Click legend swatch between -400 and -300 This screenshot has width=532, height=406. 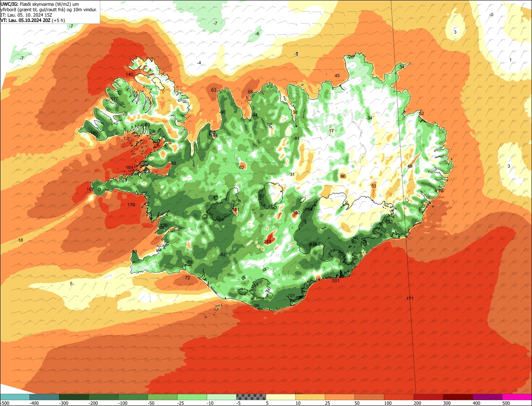click(44, 397)
